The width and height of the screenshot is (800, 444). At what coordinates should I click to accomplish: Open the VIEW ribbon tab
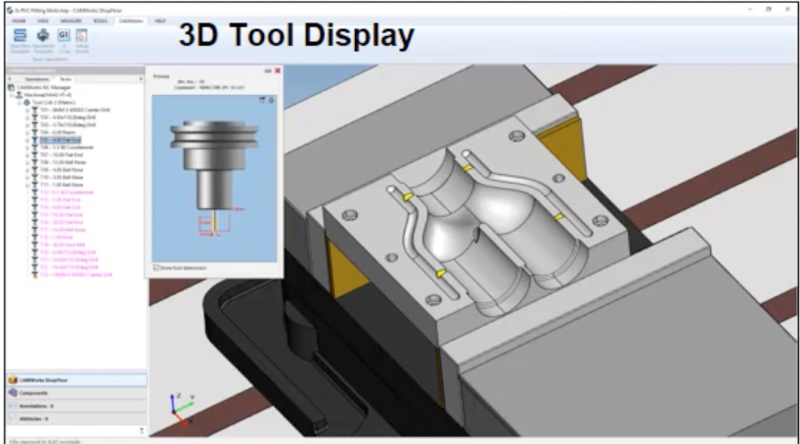pyautogui.click(x=43, y=21)
